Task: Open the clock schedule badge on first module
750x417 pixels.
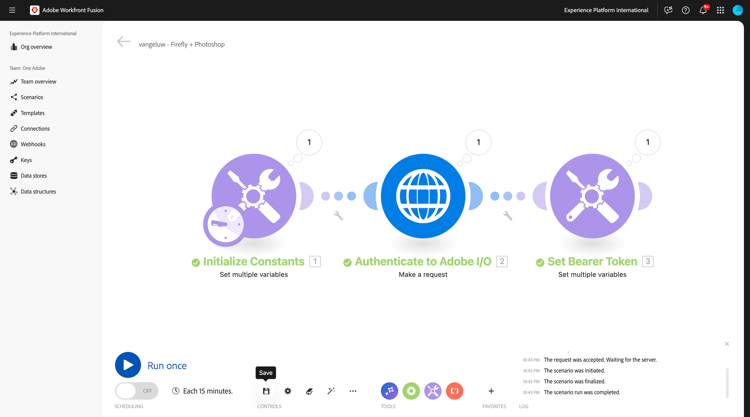Action: pos(224,224)
